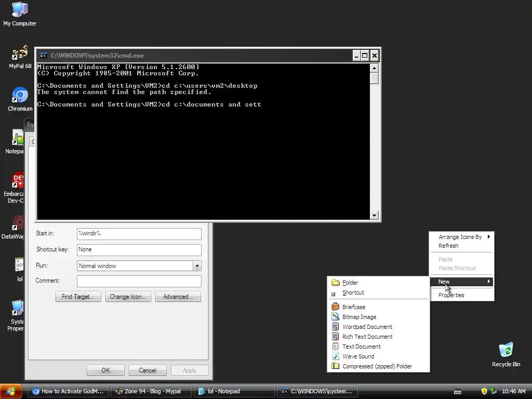The width and height of the screenshot is (532, 399).
Task: Open Properties from context menu
Action: click(x=462, y=295)
